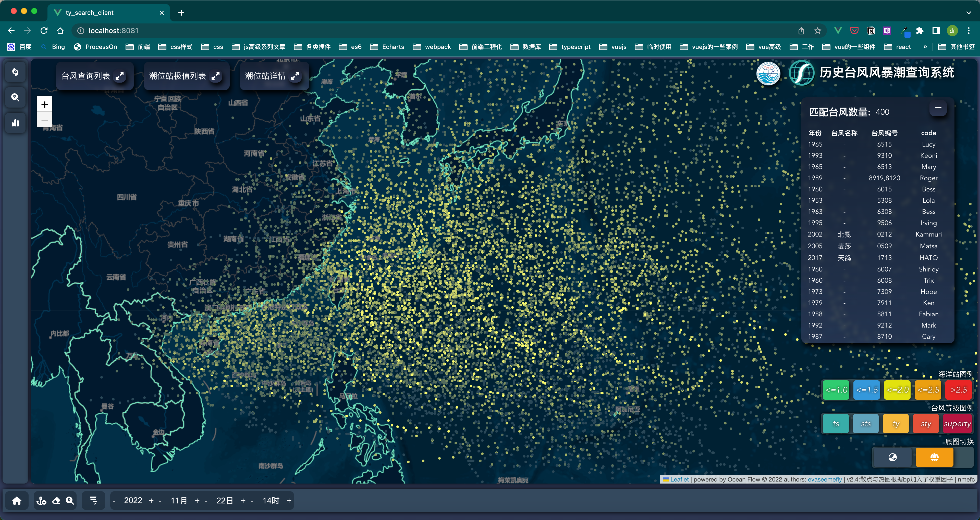
Task: Click the evaseemefly author link
Action: click(824, 479)
